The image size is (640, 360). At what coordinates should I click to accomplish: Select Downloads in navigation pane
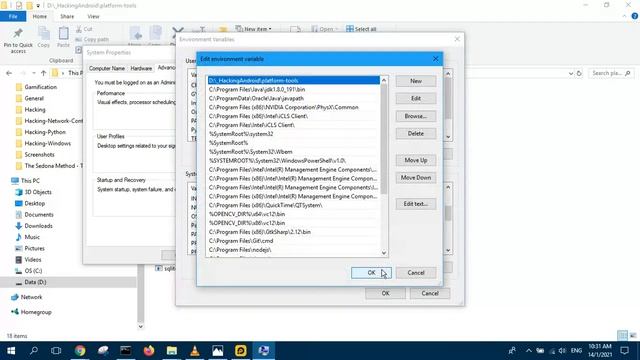point(38,226)
